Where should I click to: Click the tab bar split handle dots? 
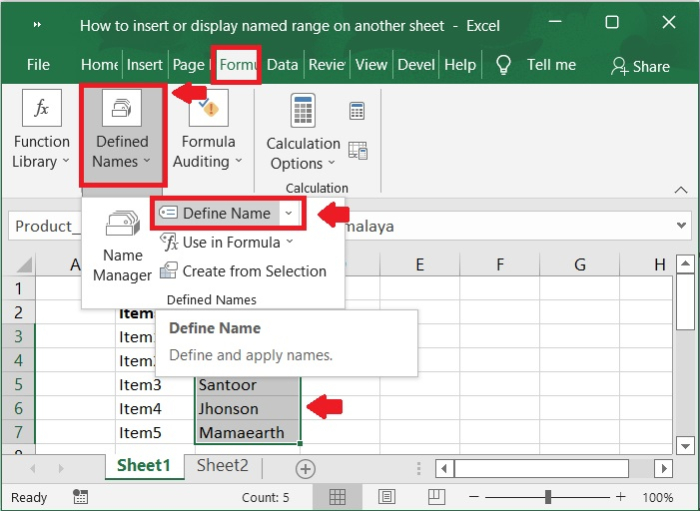[x=418, y=469]
